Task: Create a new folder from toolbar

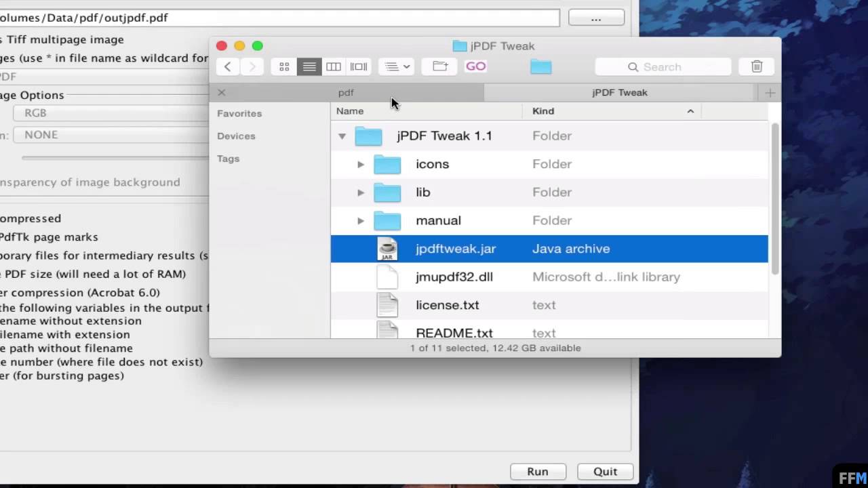Action: point(440,66)
